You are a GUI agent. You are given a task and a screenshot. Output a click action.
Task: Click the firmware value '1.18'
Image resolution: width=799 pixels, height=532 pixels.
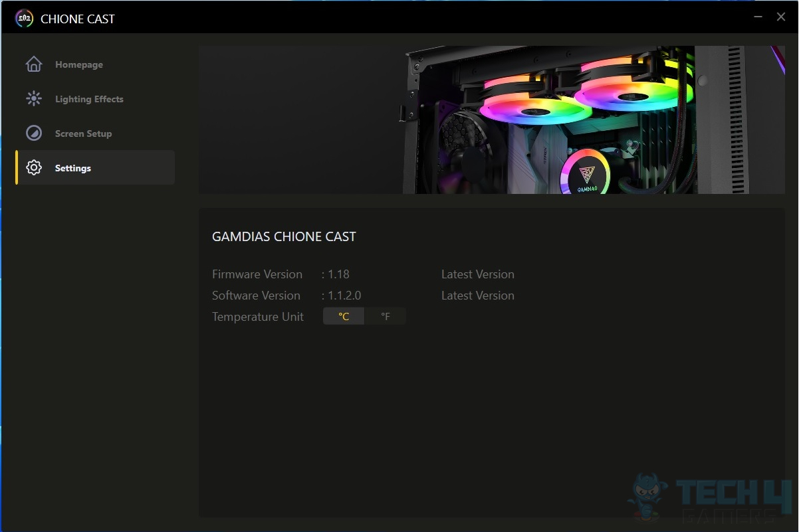(338, 274)
